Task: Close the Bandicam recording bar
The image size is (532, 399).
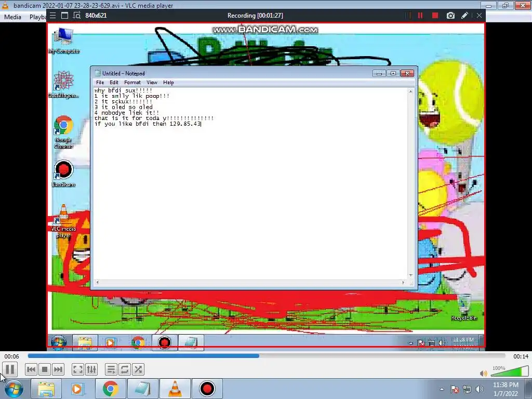Action: click(479, 15)
